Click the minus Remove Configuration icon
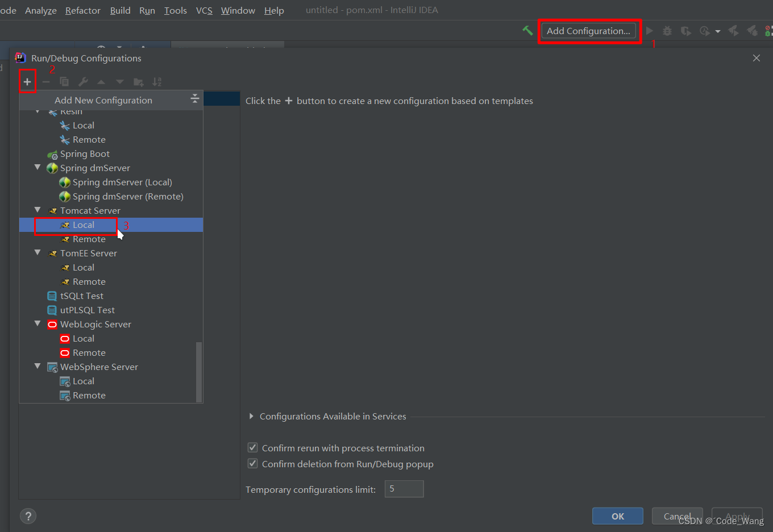 click(x=46, y=82)
